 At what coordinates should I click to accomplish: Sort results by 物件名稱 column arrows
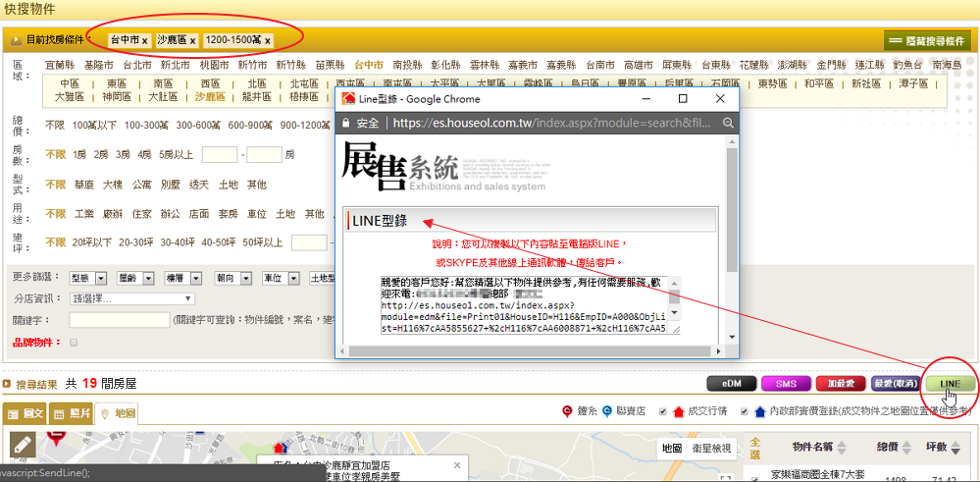842,447
